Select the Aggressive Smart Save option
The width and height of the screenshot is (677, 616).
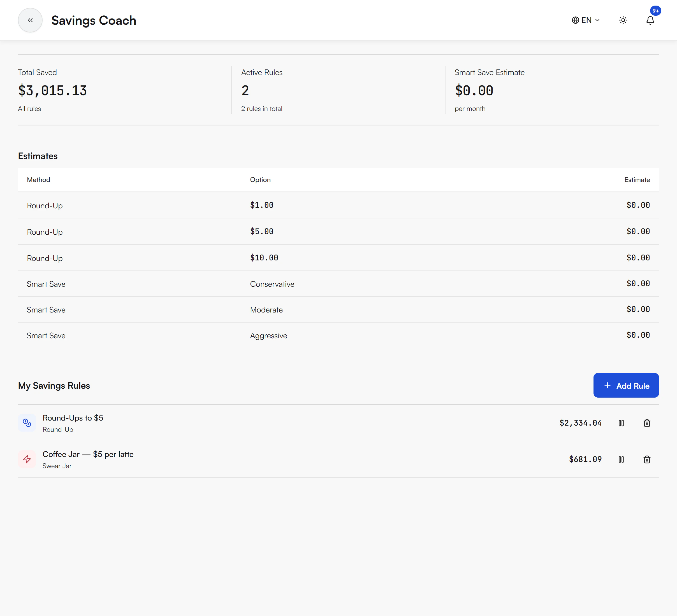tap(269, 335)
